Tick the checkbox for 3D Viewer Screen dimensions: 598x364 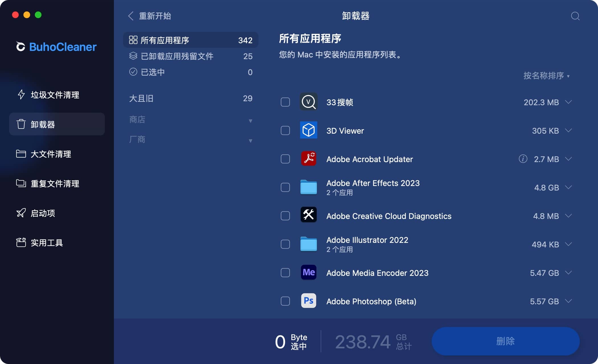tap(285, 131)
